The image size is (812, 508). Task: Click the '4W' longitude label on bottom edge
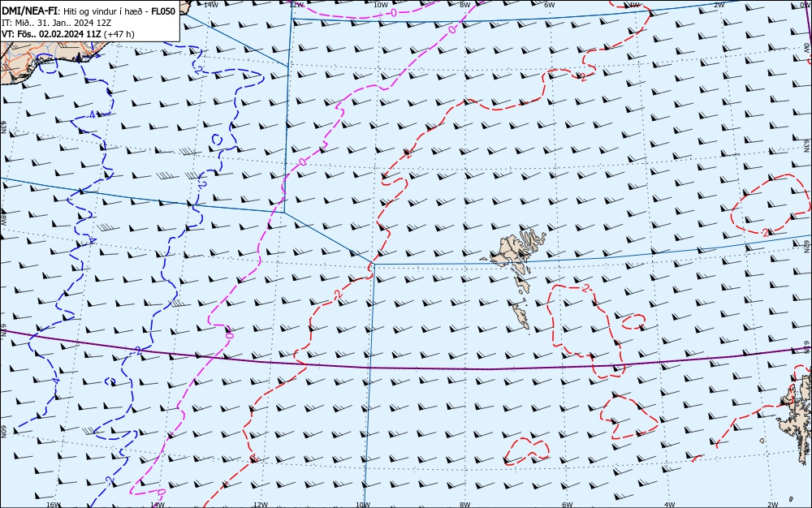pos(669,505)
